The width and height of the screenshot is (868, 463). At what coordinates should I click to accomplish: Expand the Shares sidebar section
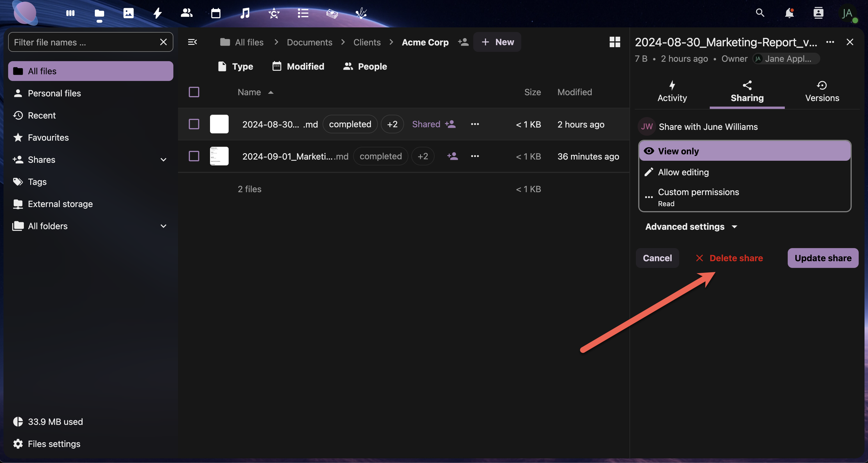pos(163,160)
